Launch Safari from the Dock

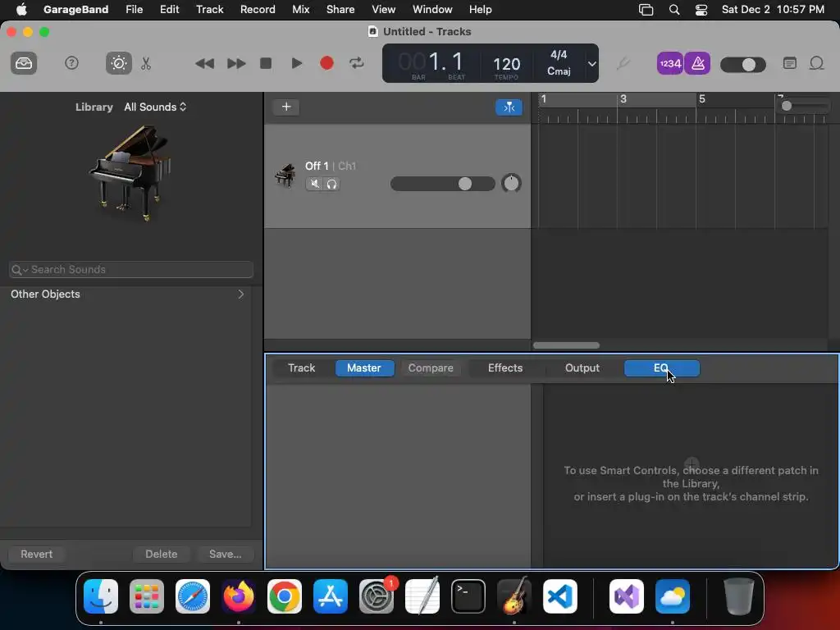tap(193, 596)
